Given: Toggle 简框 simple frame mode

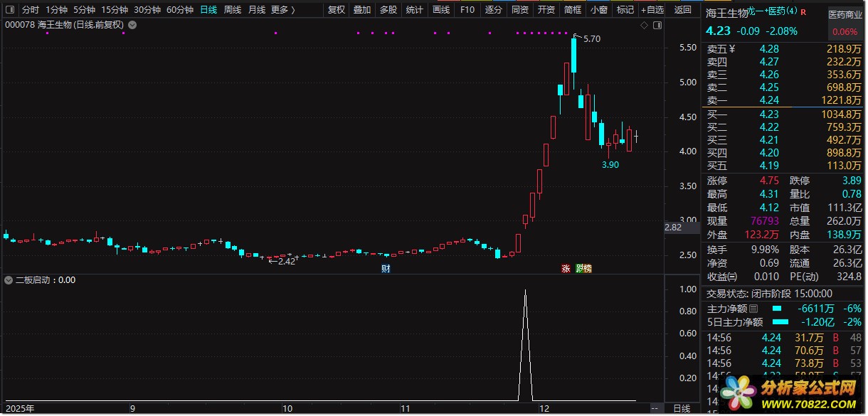Looking at the screenshot, I should (572, 10).
